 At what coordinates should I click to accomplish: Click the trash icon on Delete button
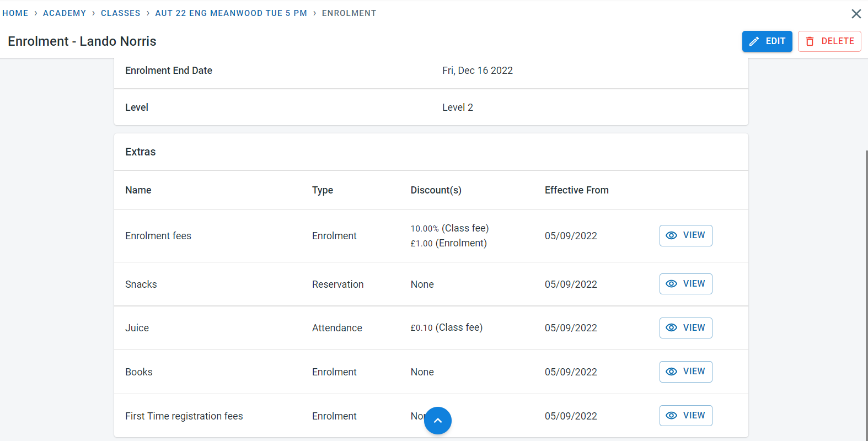tap(810, 41)
